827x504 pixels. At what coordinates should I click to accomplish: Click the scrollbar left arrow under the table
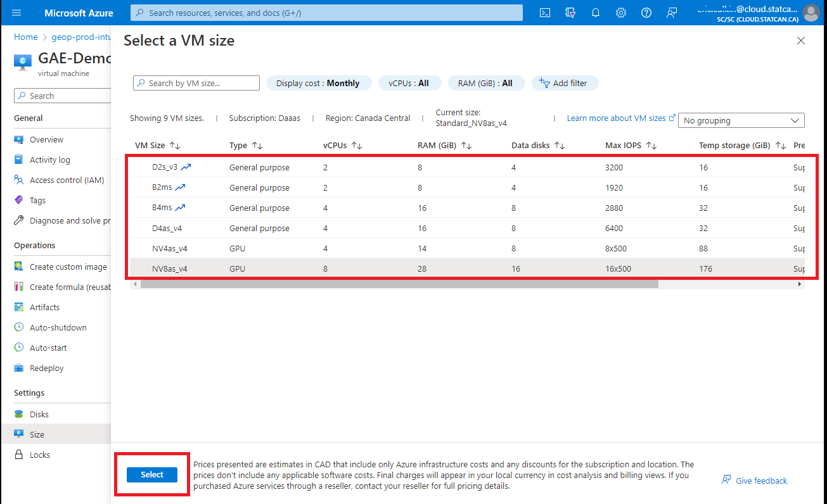tap(134, 284)
